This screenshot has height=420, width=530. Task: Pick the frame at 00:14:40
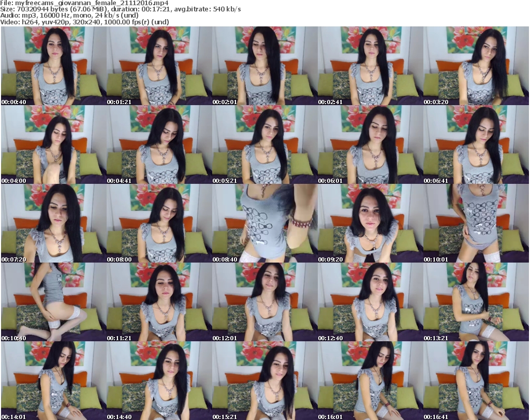159,381
